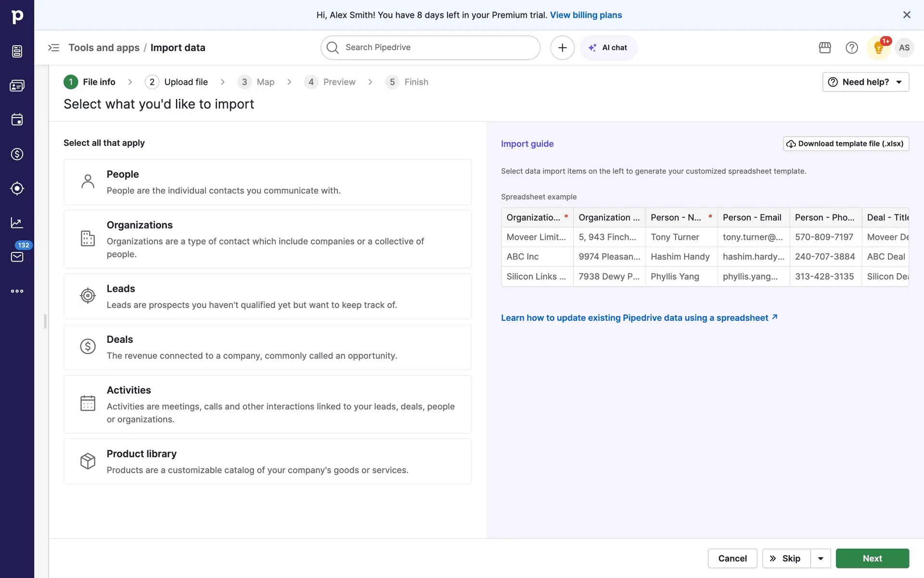Open the Skip button dropdown arrow
The width and height of the screenshot is (924, 578).
pos(821,558)
